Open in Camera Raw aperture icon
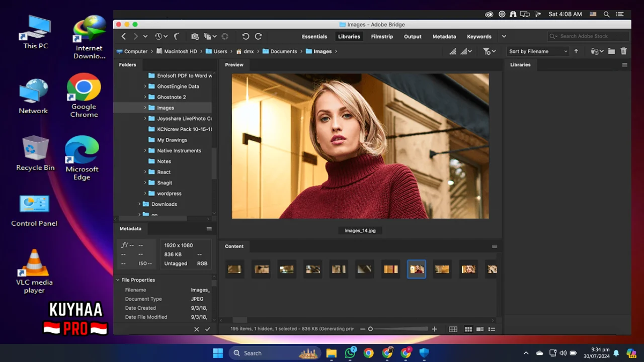Screen dimensions: 644x362 (x=225, y=36)
